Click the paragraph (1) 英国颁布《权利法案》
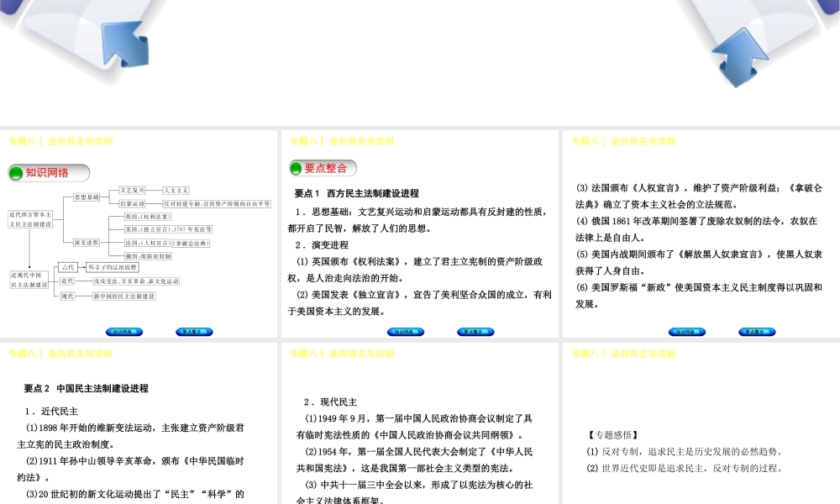The width and height of the screenshot is (840, 504). (x=415, y=270)
